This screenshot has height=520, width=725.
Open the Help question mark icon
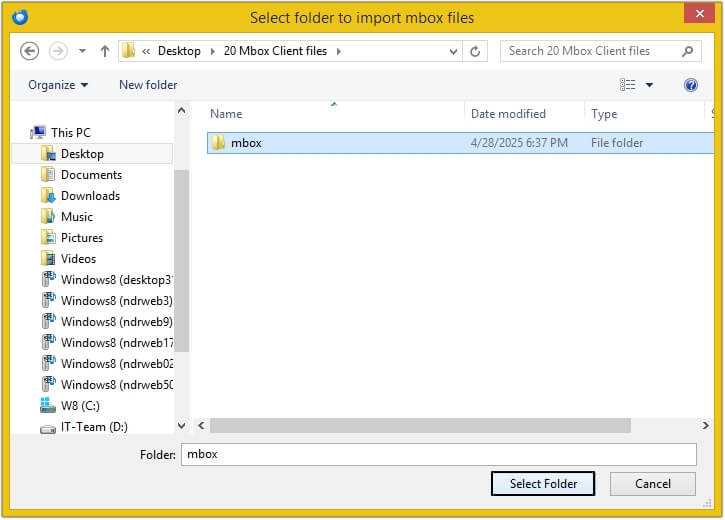point(690,85)
